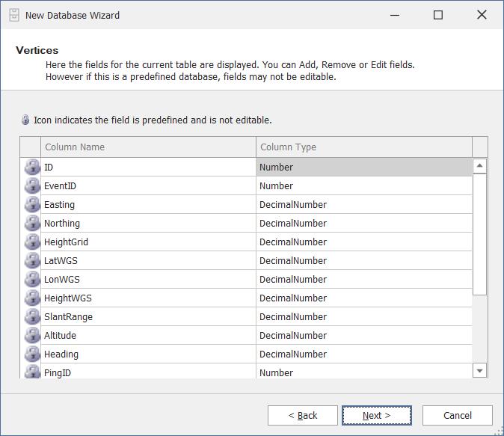Click the lock icon beside Northing

32,223
